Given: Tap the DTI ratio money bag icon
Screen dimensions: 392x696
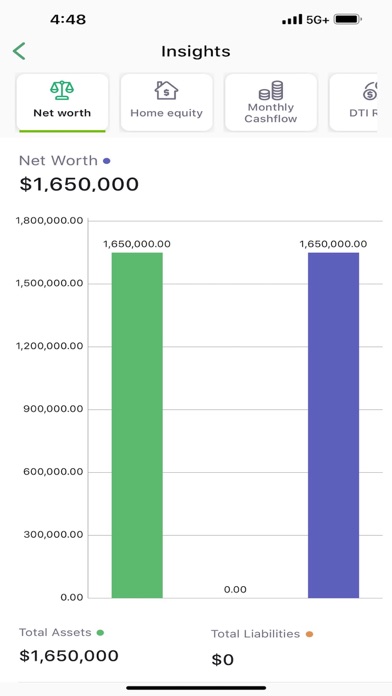Looking at the screenshot, I should (x=369, y=91).
